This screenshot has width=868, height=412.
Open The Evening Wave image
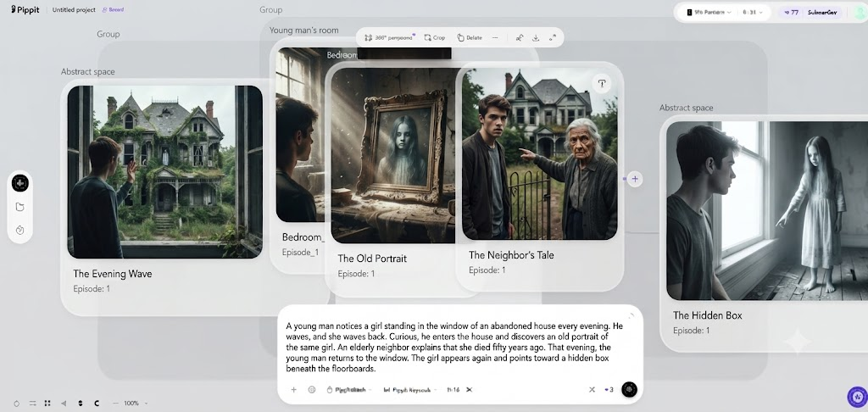click(x=165, y=171)
